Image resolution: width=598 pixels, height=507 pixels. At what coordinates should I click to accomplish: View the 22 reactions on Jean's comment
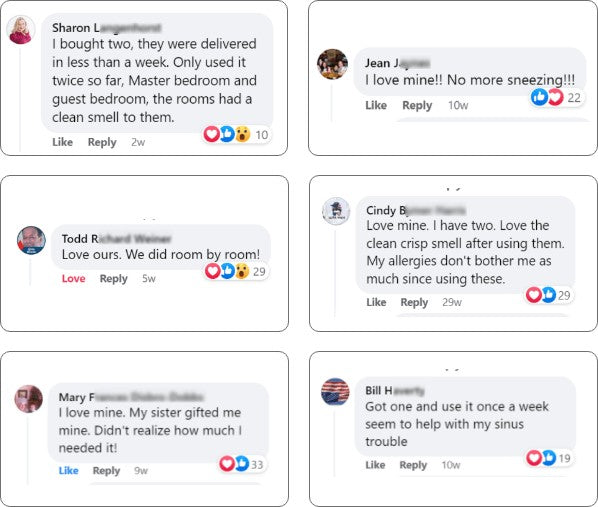pos(556,97)
